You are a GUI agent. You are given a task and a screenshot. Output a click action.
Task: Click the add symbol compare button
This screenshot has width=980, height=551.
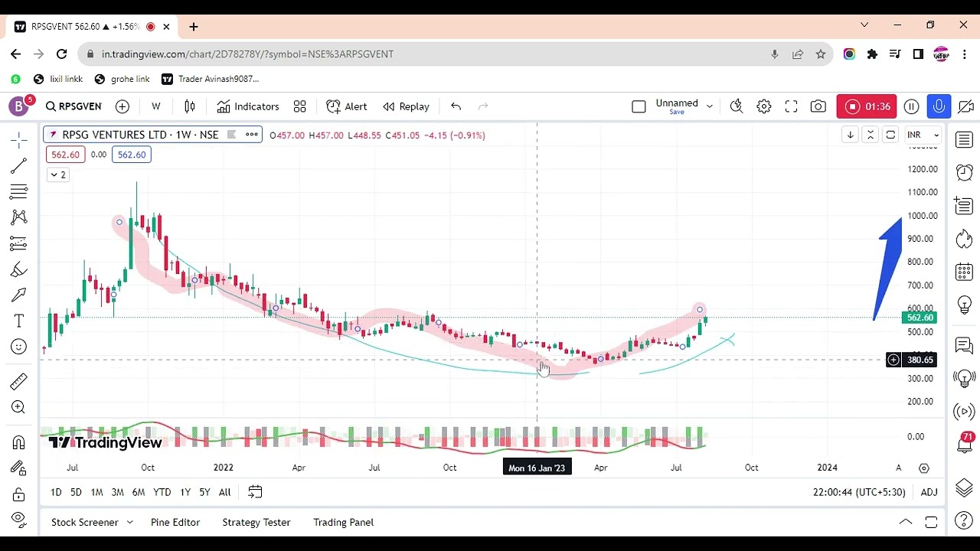(x=122, y=106)
